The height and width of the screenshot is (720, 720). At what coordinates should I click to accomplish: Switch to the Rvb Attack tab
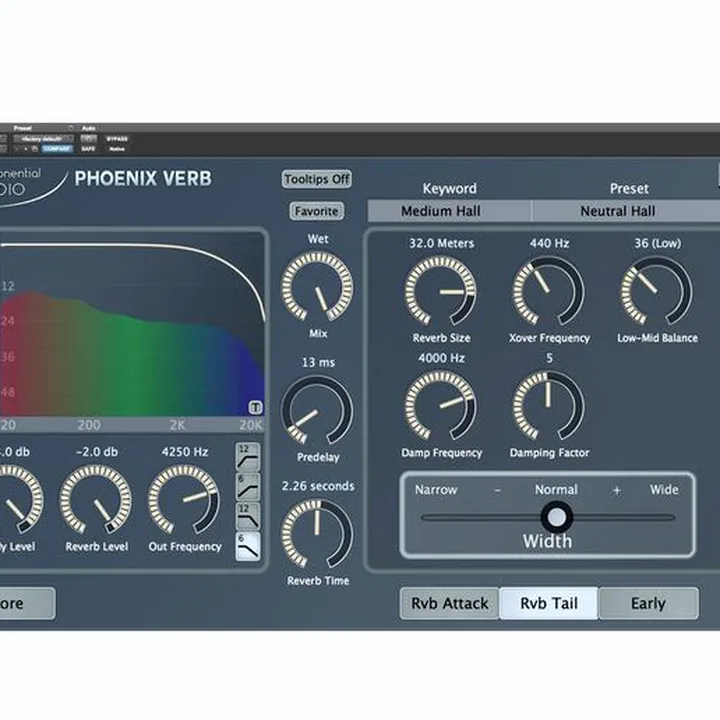(x=450, y=603)
